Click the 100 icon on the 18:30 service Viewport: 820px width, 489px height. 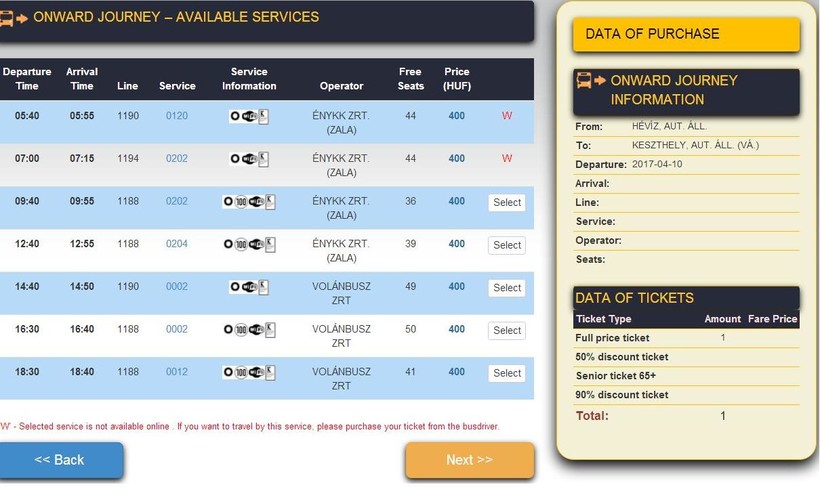pos(241,373)
